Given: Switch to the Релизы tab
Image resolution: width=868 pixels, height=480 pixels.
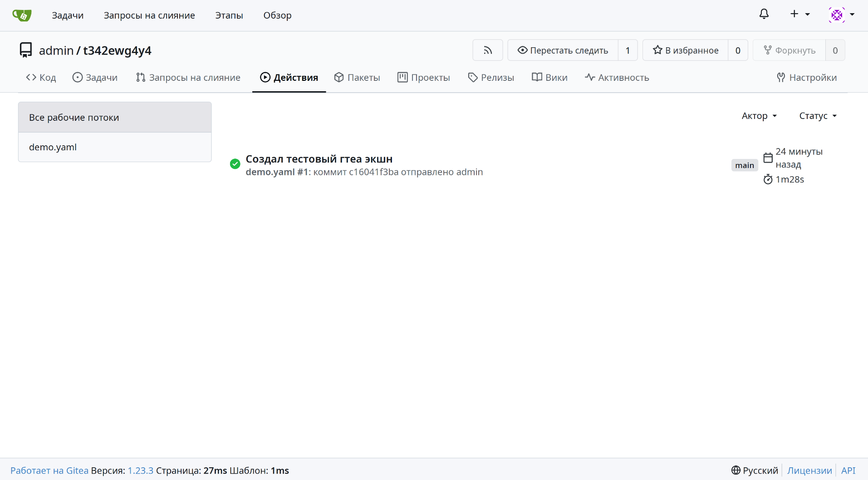Looking at the screenshot, I should (491, 78).
